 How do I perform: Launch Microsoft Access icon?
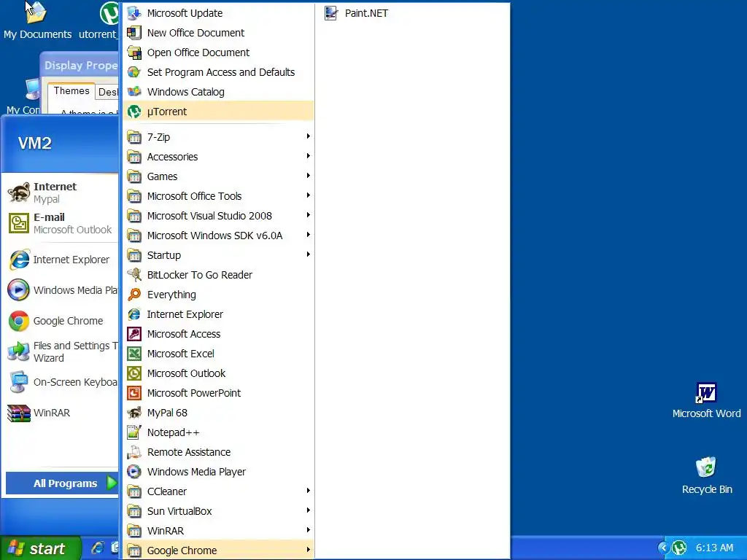tap(134, 334)
